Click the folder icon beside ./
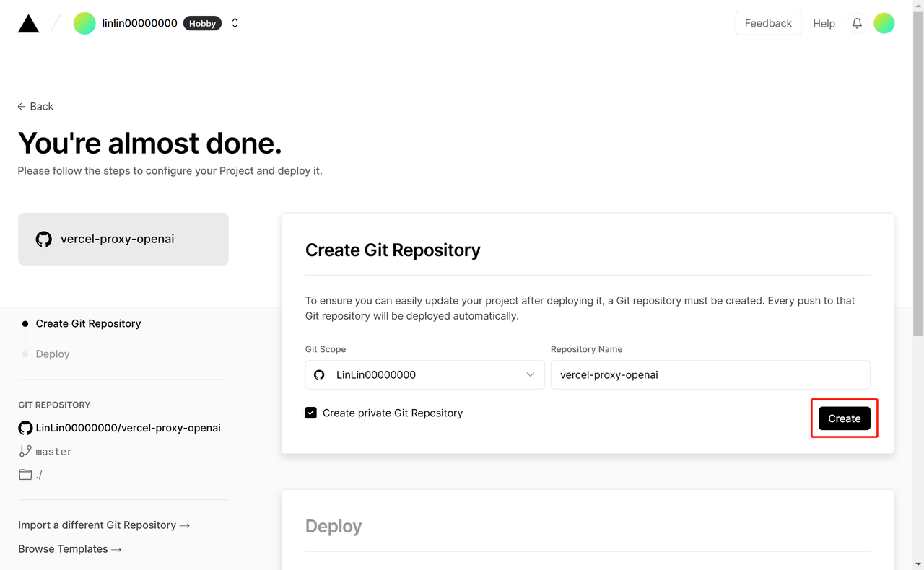Screen dimensions: 924x570 [25, 474]
